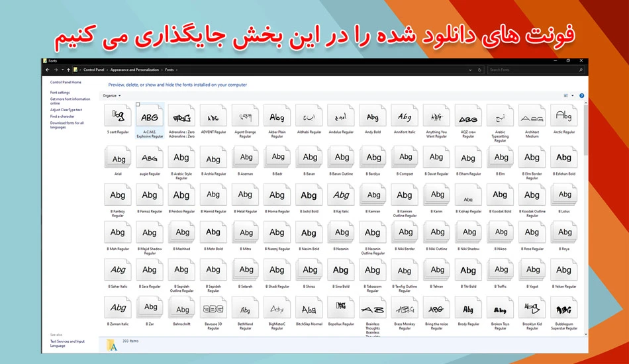Expand the view options dropdown arrow
The height and width of the screenshot is (364, 629).
coord(573,95)
